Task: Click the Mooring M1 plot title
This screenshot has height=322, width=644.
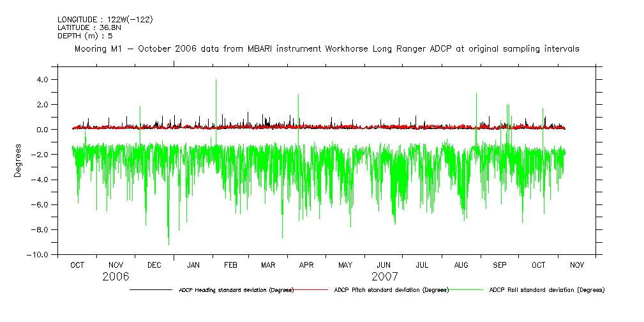Action: click(x=327, y=49)
